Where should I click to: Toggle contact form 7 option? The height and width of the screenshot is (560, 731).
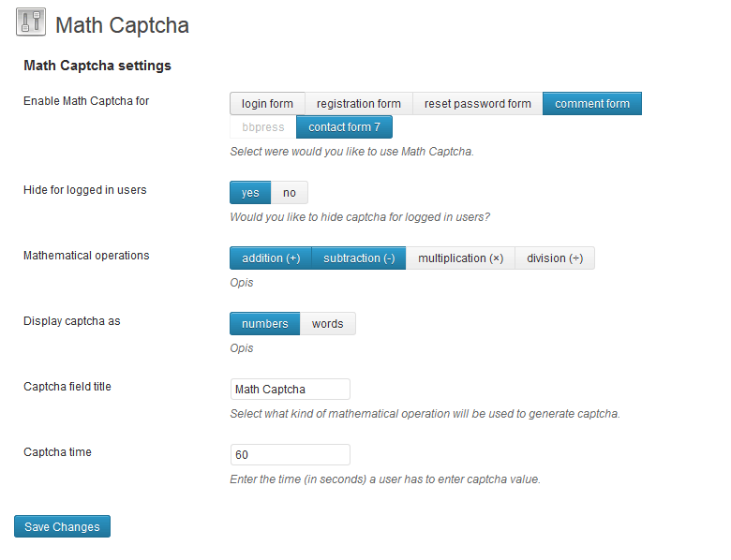(x=344, y=127)
